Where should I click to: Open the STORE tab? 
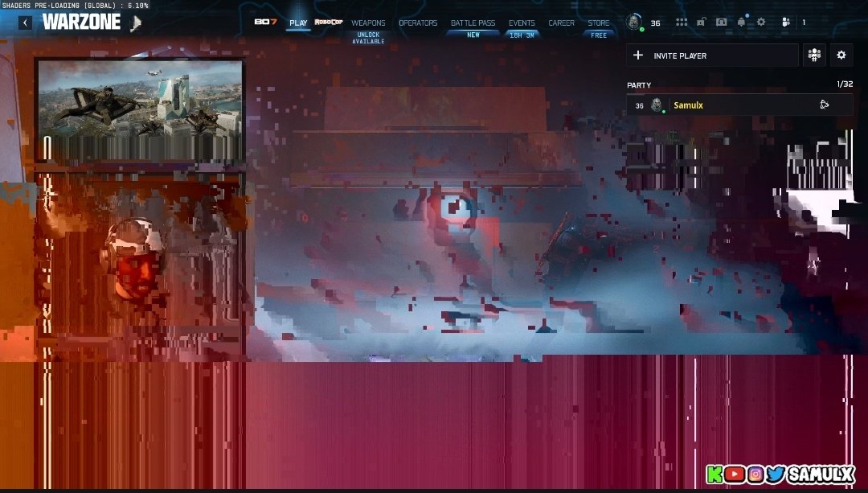tap(599, 23)
